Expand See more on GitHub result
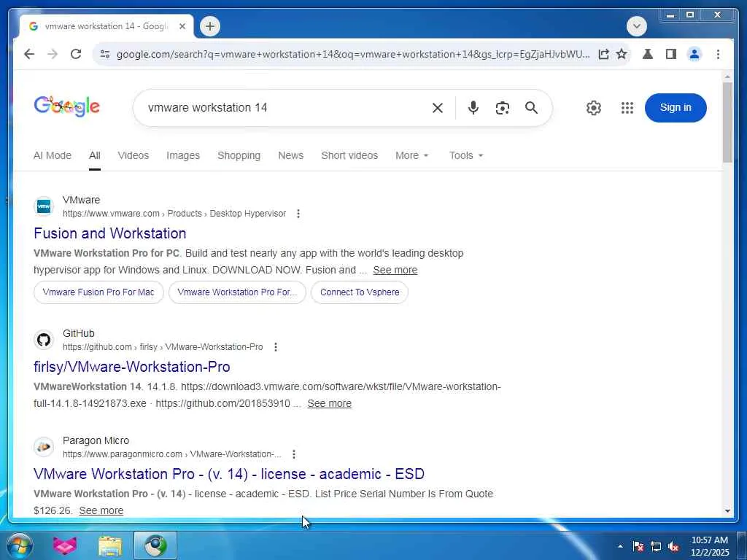The width and height of the screenshot is (747, 560). click(x=329, y=403)
